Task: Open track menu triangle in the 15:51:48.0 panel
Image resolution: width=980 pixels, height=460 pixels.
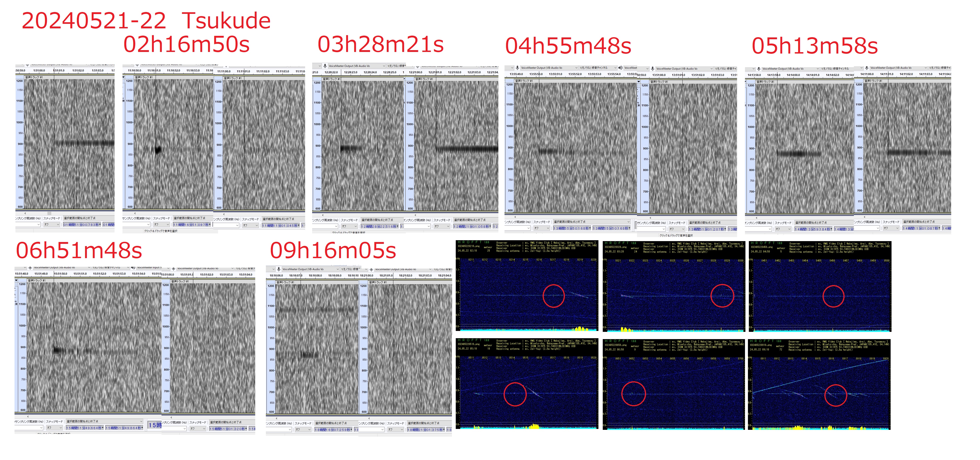Action: pos(16,280)
